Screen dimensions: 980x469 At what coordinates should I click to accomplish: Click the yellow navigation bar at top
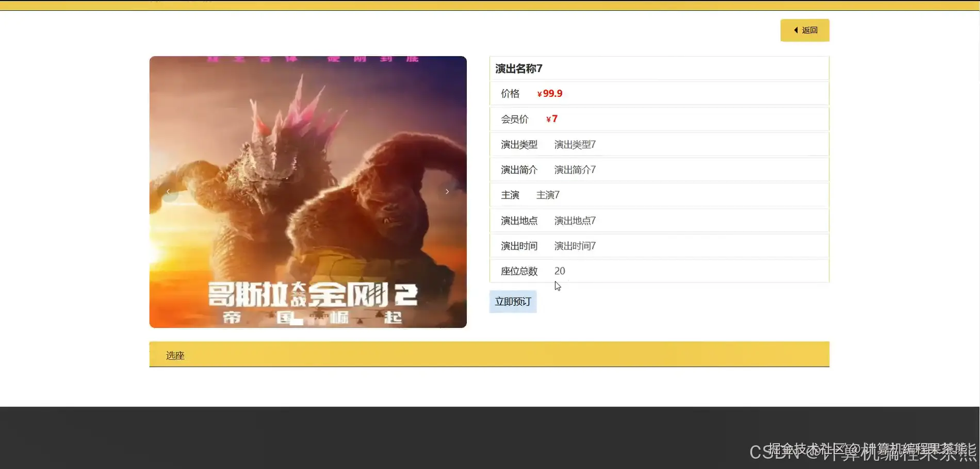pyautogui.click(x=490, y=4)
